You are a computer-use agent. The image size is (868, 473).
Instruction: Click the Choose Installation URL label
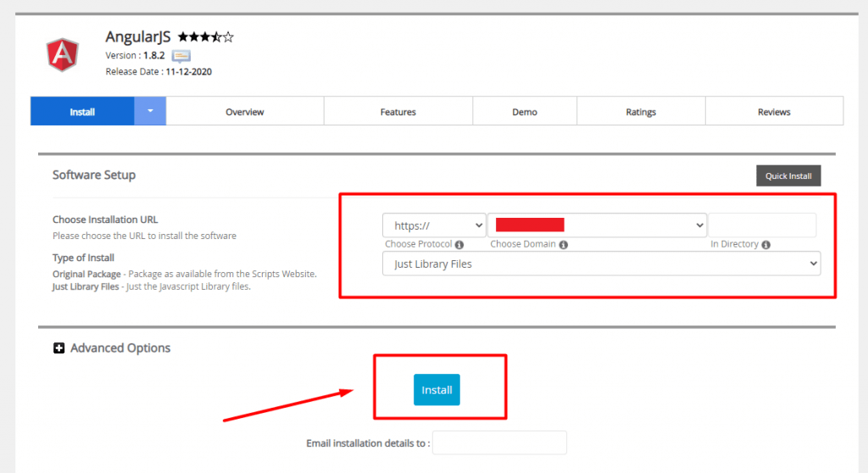coord(105,220)
